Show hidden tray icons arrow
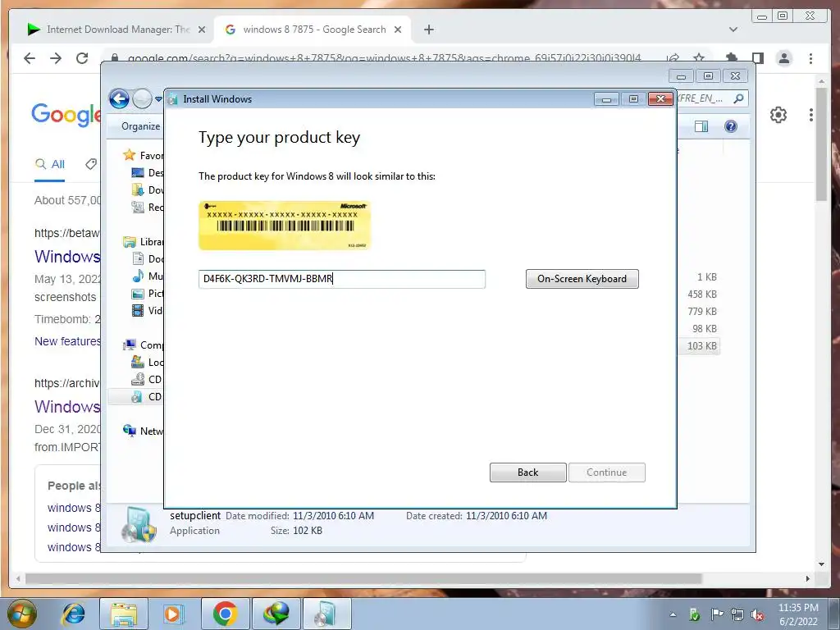The image size is (840, 630). [673, 614]
